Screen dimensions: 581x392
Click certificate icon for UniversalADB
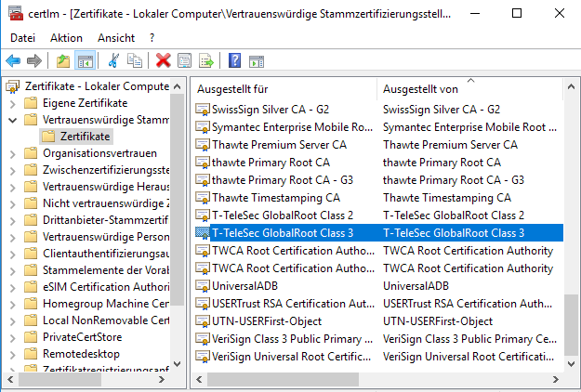[x=203, y=286]
